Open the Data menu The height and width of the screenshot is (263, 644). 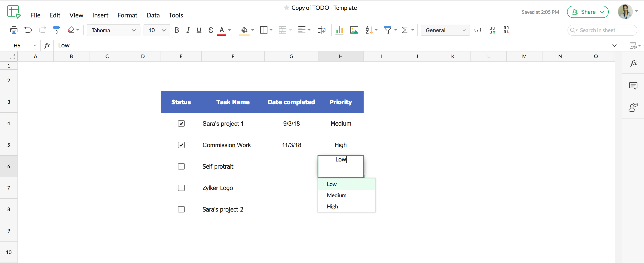point(152,16)
